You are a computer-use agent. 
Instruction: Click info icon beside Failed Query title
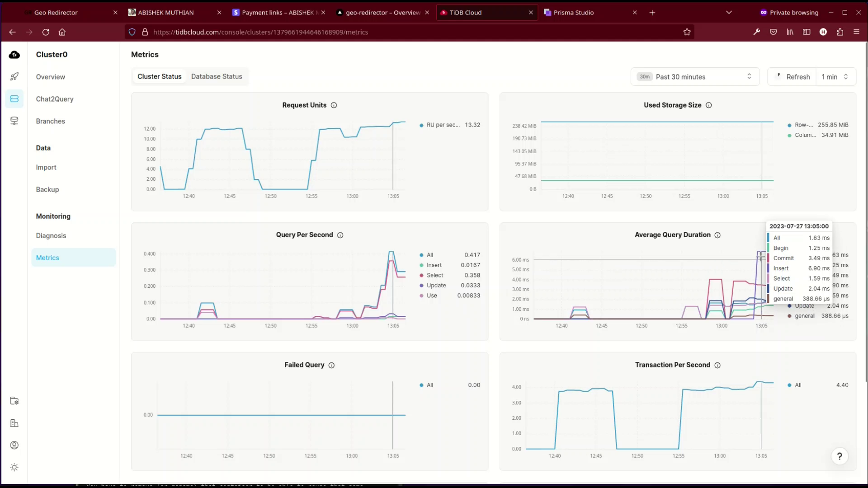(331, 365)
